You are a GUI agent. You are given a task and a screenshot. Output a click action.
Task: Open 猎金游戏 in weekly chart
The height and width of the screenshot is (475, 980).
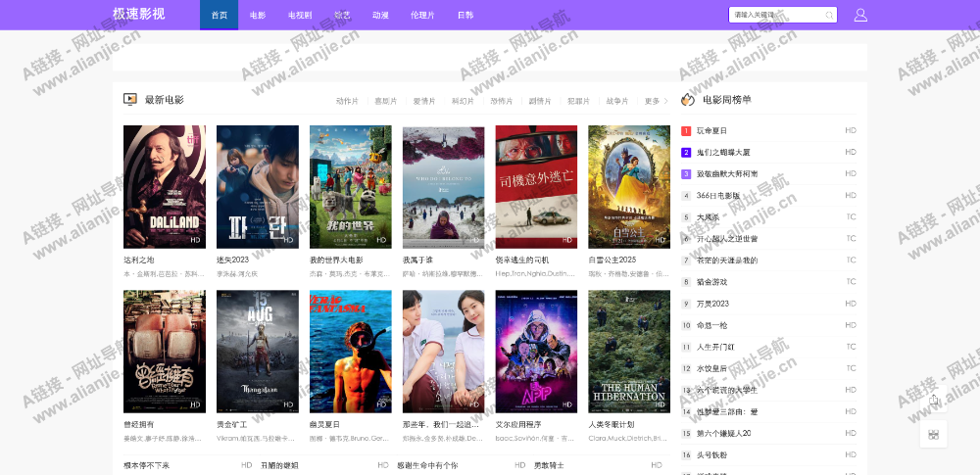(711, 282)
